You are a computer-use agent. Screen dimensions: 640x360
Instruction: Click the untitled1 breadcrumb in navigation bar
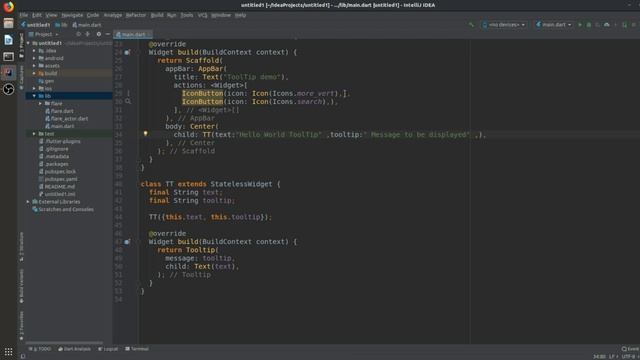tap(36, 25)
